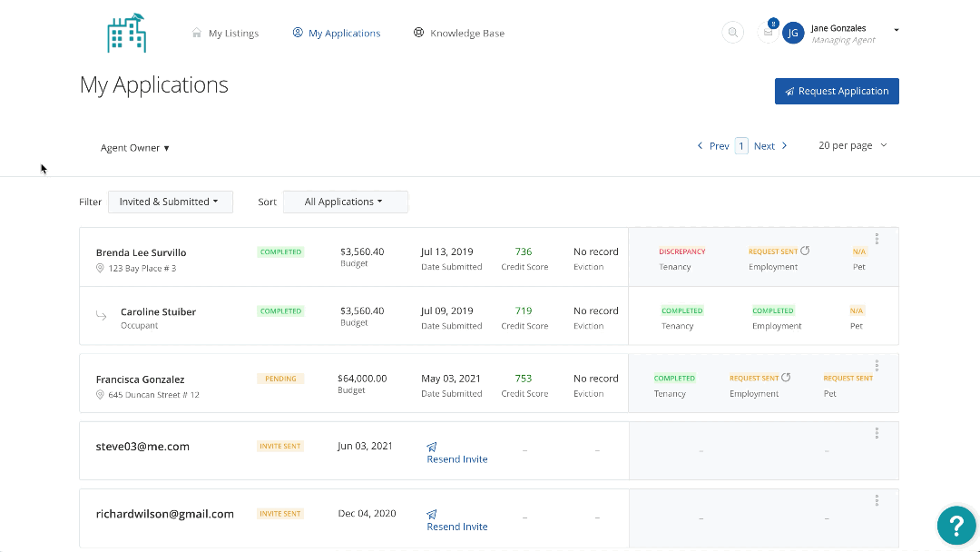
Task: Refresh Francisca's employment request sent status
Action: coord(786,378)
